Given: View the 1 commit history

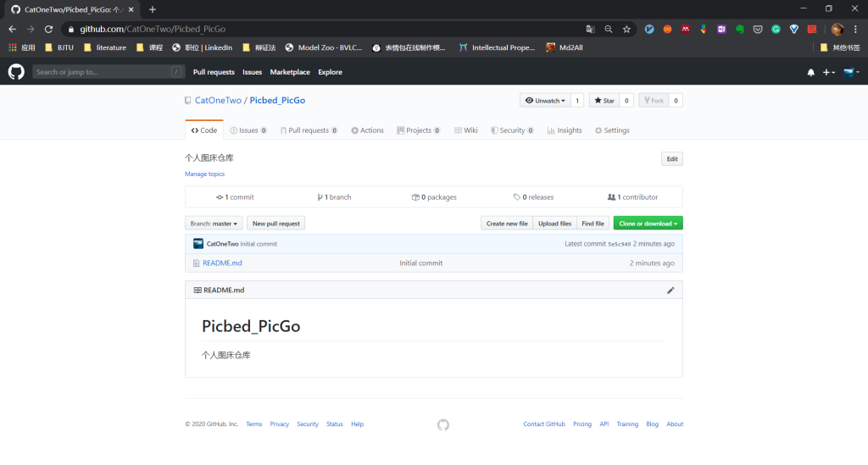Looking at the screenshot, I should coord(235,197).
